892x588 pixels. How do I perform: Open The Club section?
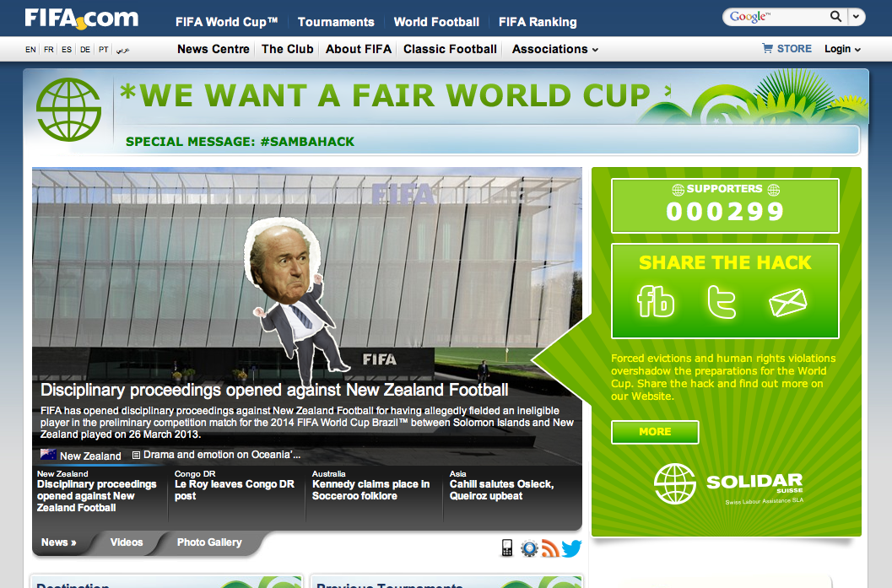(287, 49)
